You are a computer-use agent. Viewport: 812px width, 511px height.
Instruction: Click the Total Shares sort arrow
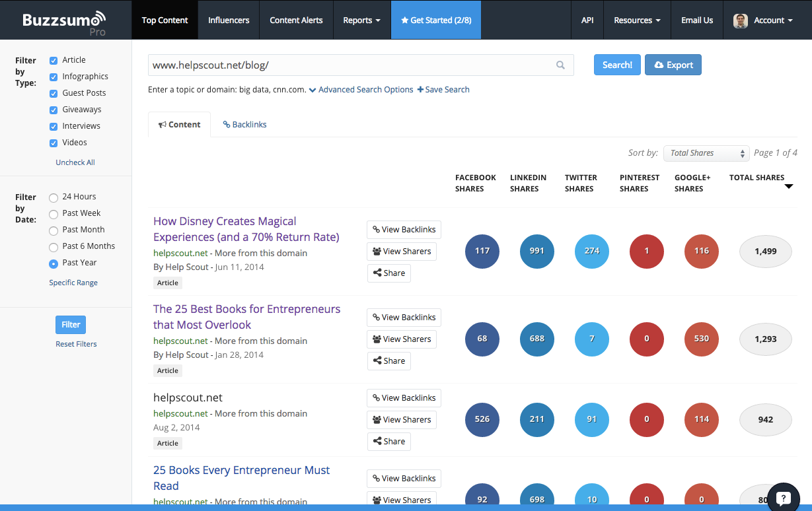click(788, 187)
